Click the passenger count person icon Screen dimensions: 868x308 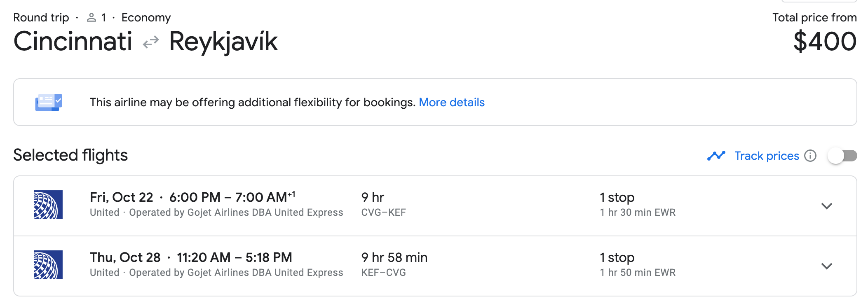pyautogui.click(x=91, y=18)
